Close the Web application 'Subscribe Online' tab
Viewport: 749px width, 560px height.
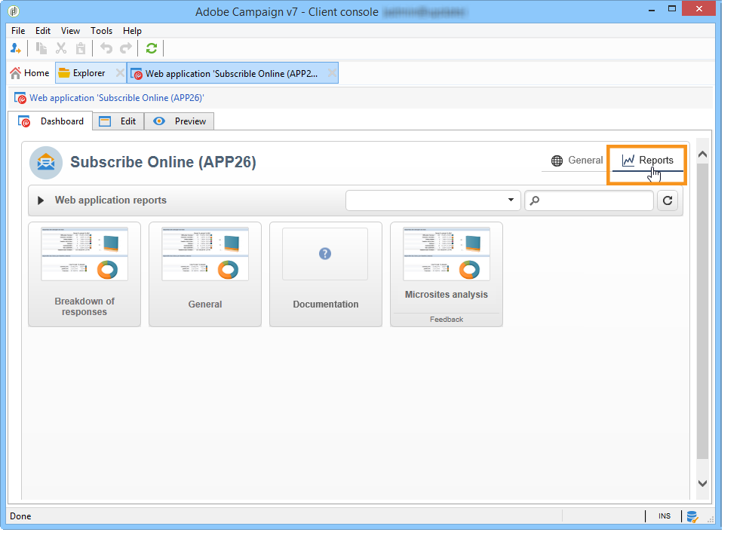click(332, 73)
